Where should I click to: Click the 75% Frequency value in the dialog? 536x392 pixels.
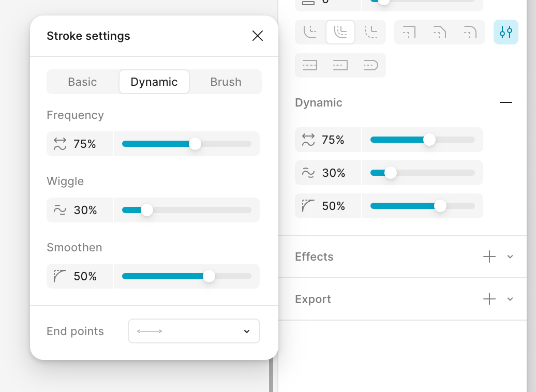click(x=84, y=144)
